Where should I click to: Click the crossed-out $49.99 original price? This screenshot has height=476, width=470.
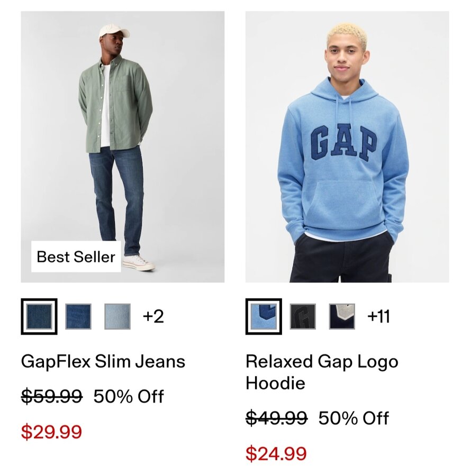tap(276, 418)
